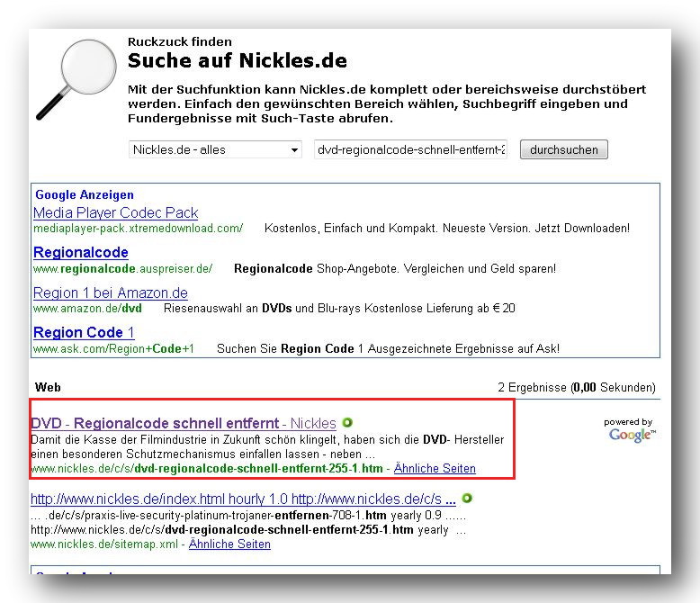Click 'Ähnliche Seiten' under the DVD result
Image resolution: width=700 pixels, height=603 pixels.
tap(435, 469)
